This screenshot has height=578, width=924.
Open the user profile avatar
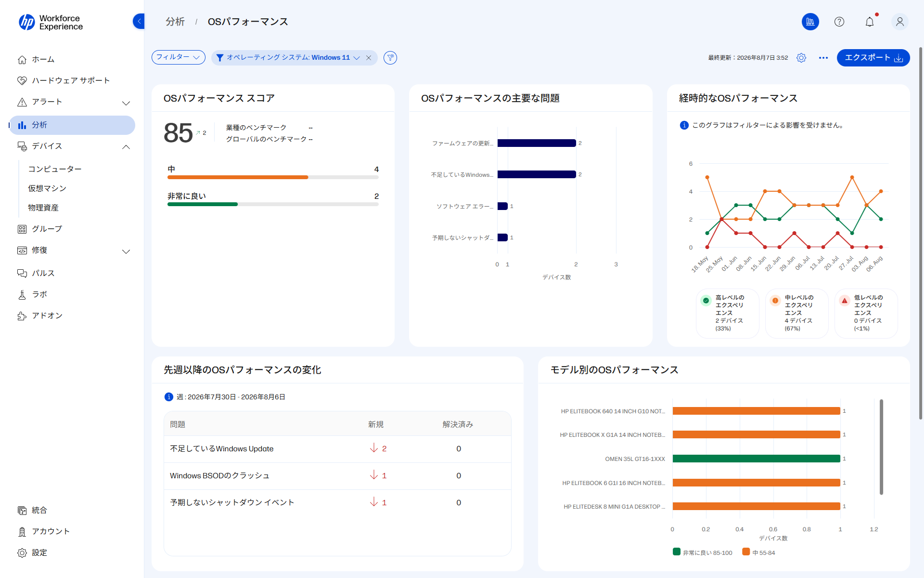pyautogui.click(x=899, y=22)
